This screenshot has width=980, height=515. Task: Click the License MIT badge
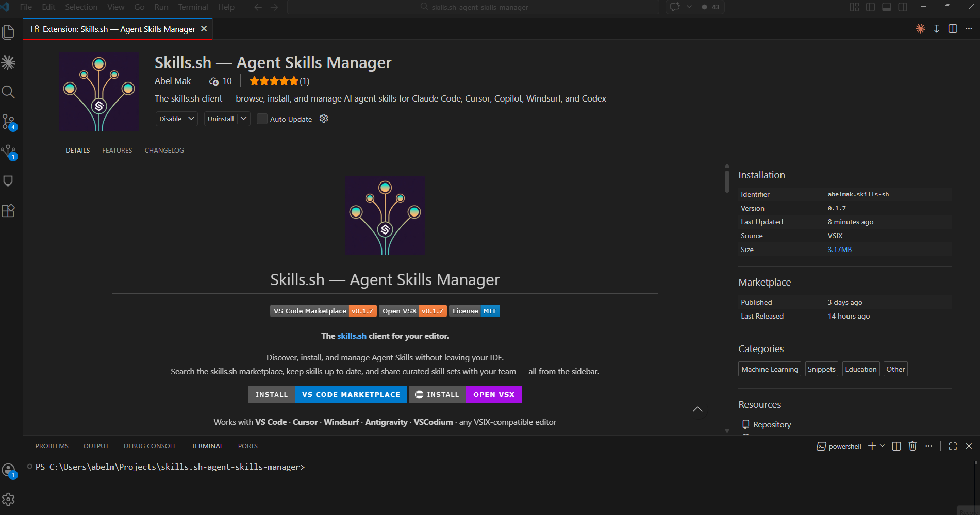[x=474, y=311]
